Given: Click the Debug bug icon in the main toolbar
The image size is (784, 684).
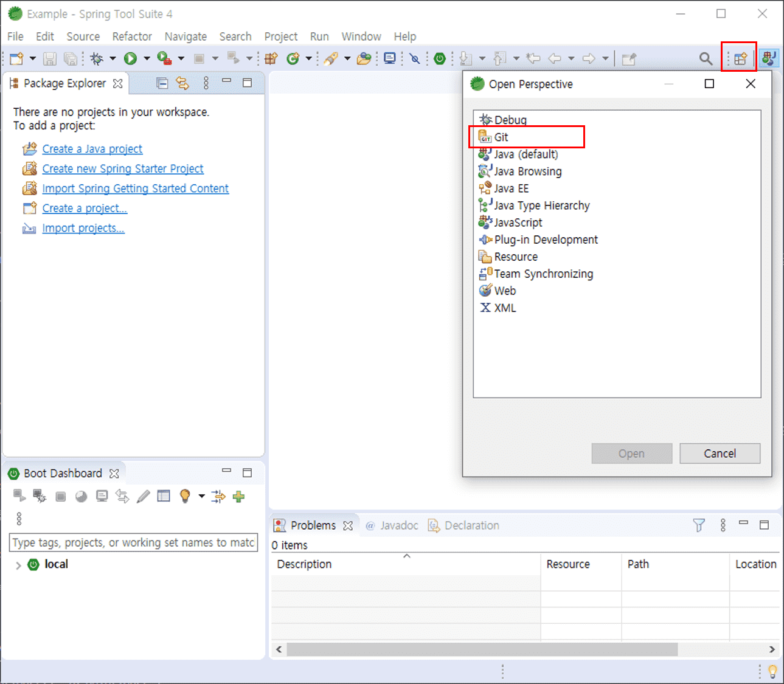Looking at the screenshot, I should pos(96,58).
